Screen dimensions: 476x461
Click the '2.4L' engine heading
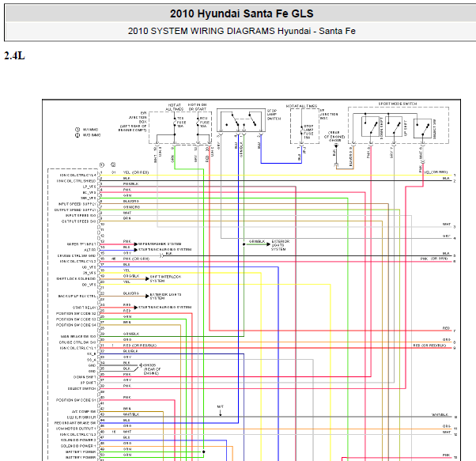[14, 56]
